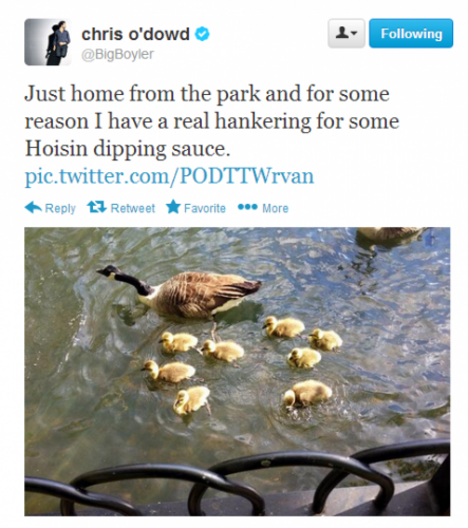The height and width of the screenshot is (528, 468).
Task: Click the person silhouette icon
Action: 342,33
